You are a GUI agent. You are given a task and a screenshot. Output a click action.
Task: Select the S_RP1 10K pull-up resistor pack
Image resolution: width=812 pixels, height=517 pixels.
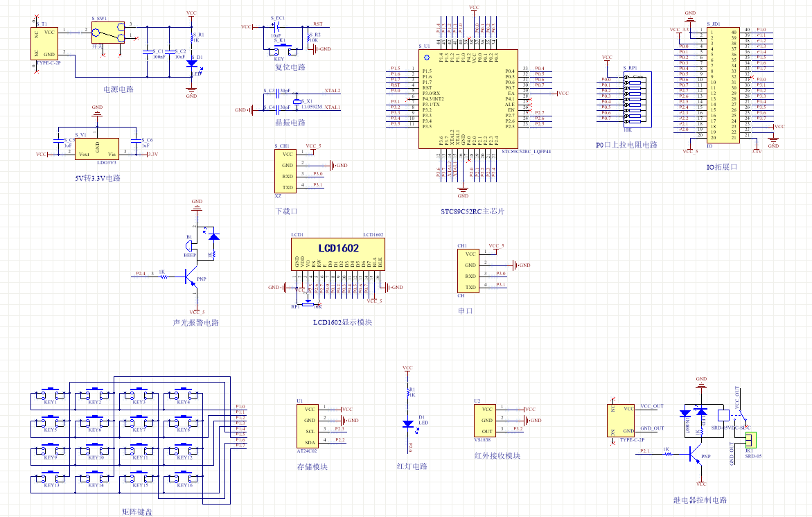coord(638,99)
